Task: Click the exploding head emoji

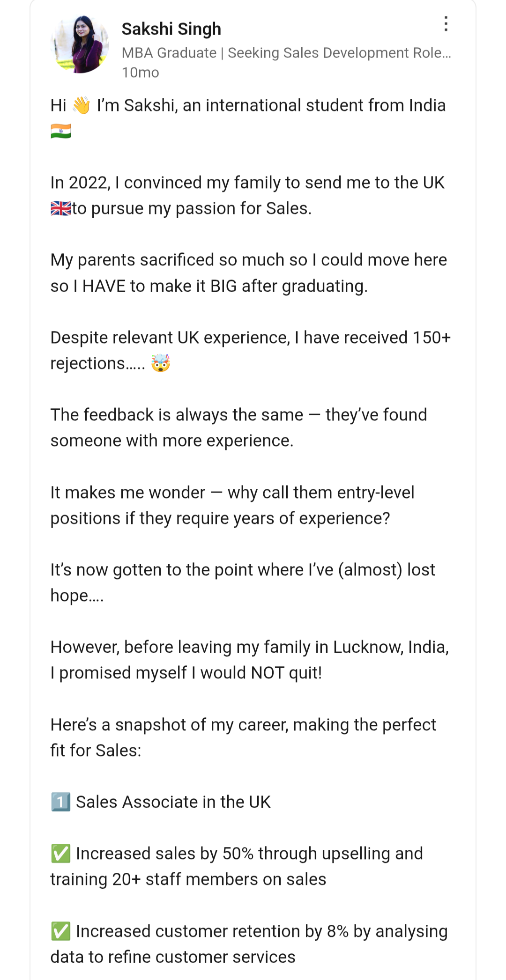Action: [x=161, y=363]
